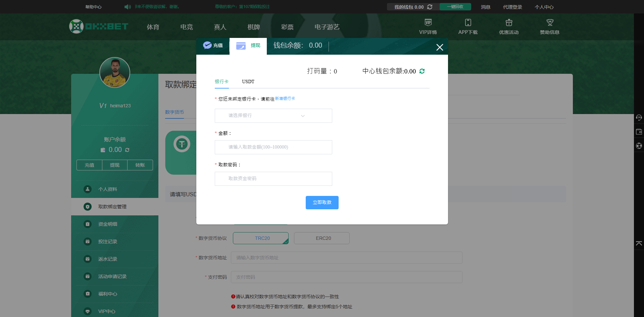This screenshot has width=644, height=317.
Task: Open 帮助中心 link
Action: pyautogui.click(x=93, y=7)
